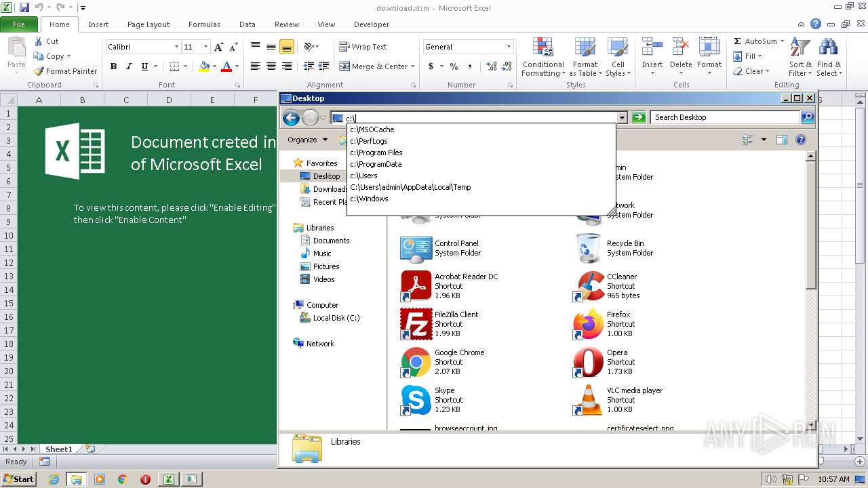Open the Organize menu in Explorer
Viewport: 868px width, 488px height.
pyautogui.click(x=307, y=140)
